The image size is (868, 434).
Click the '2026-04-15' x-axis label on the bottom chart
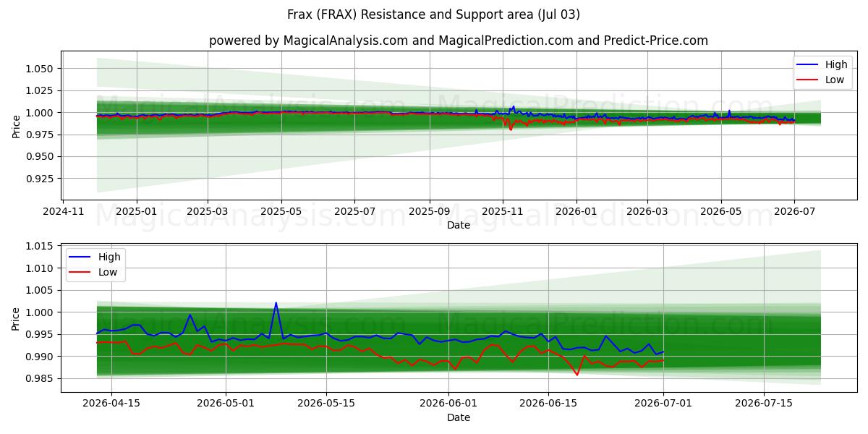[x=111, y=404]
